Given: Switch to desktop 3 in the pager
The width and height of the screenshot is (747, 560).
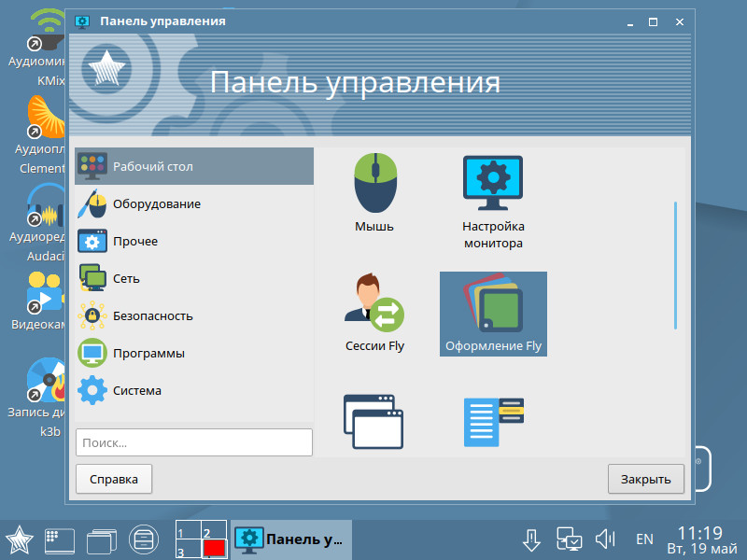Looking at the screenshot, I should (x=189, y=549).
